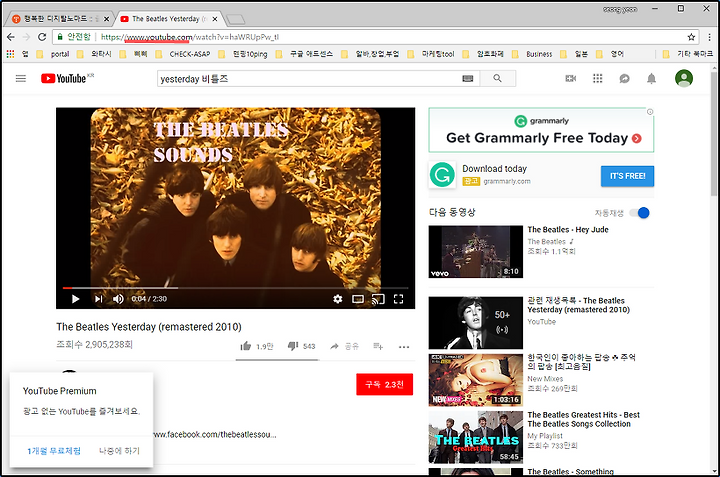Cast video to TV icon
This screenshot has height=477, width=720.
tap(378, 299)
